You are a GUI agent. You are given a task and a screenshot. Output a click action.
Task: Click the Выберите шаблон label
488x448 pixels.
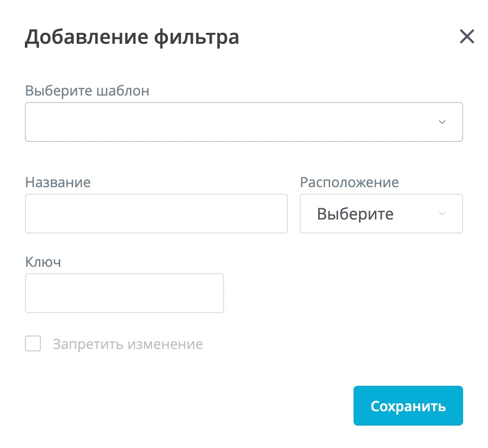[x=87, y=91]
